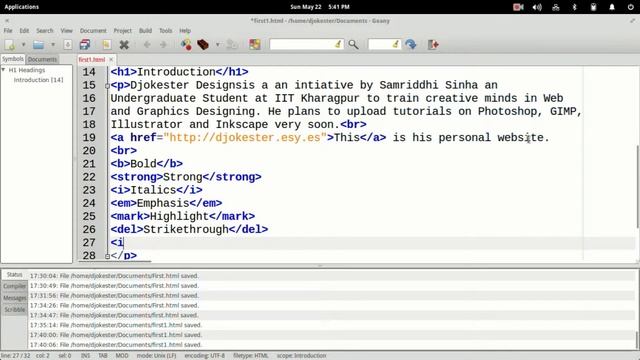Jump to line using the blue arrow icon
This screenshot has height=360, width=640.
(411, 44)
